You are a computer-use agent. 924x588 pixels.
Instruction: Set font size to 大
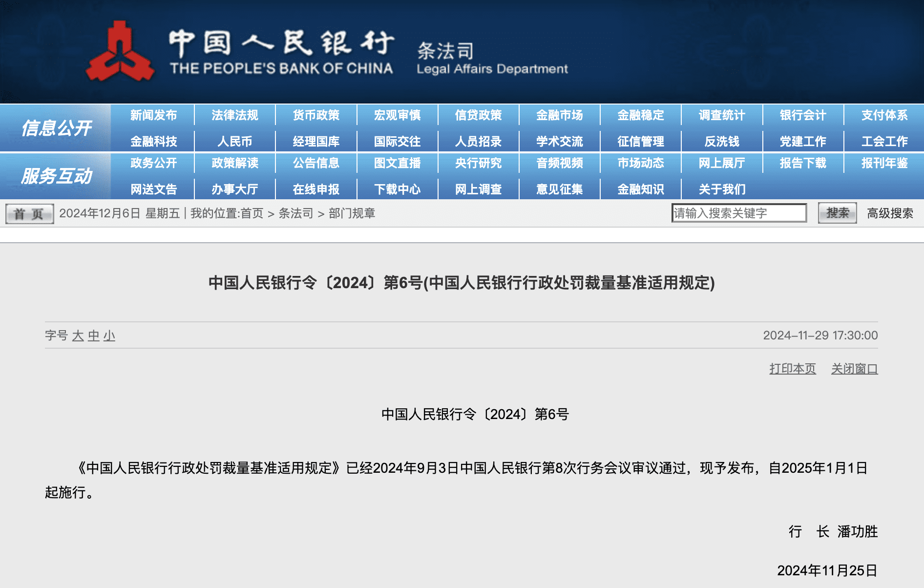point(78,336)
